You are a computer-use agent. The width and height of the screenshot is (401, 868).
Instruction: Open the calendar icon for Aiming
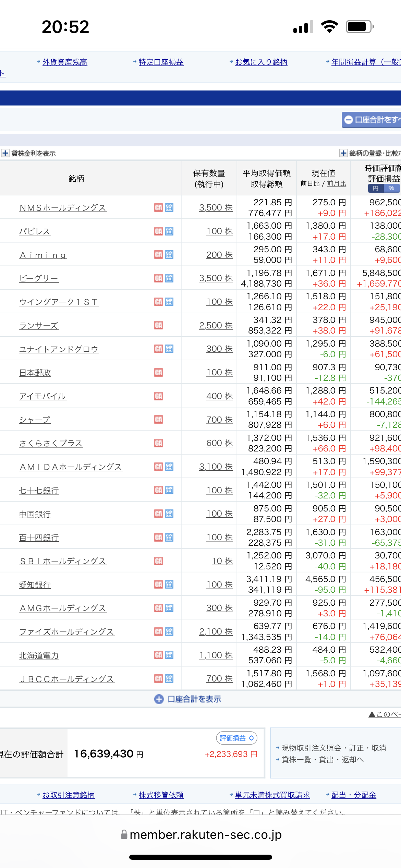pyautogui.click(x=169, y=254)
